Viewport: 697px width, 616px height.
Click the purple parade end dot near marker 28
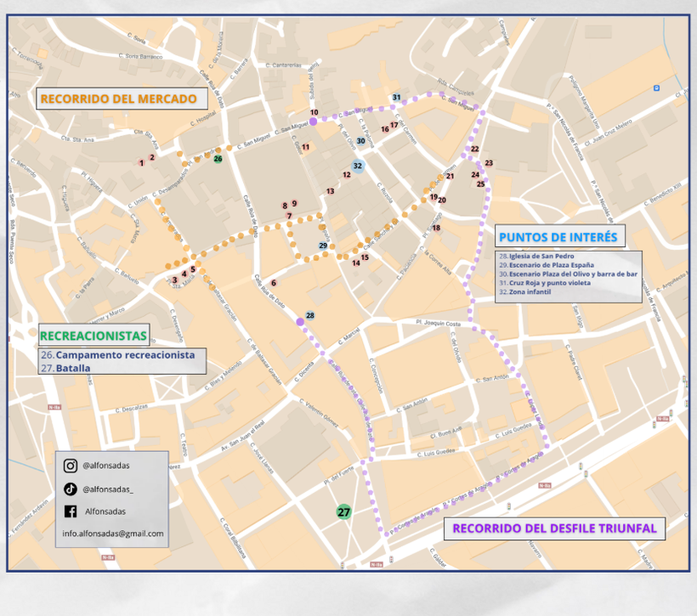point(300,322)
